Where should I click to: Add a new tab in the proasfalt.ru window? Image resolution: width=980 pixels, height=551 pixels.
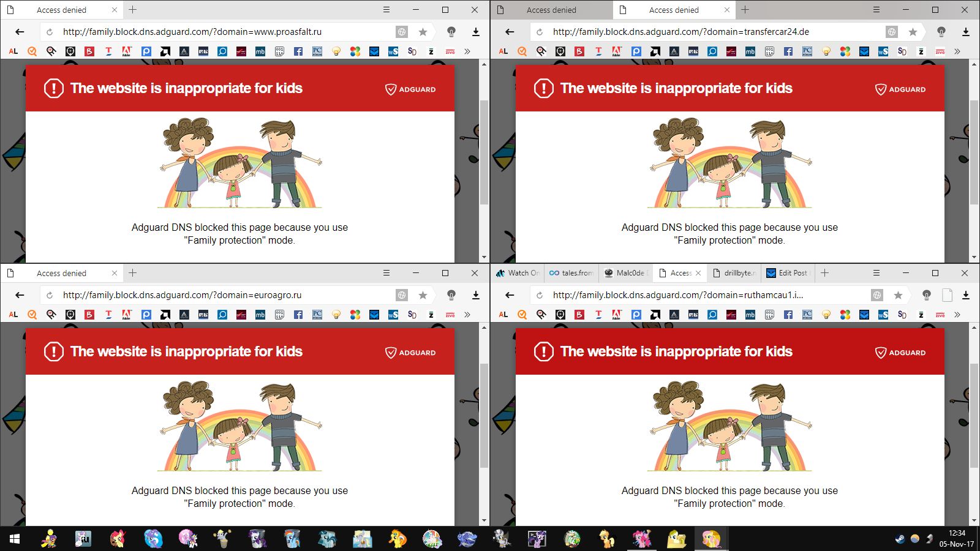click(132, 10)
